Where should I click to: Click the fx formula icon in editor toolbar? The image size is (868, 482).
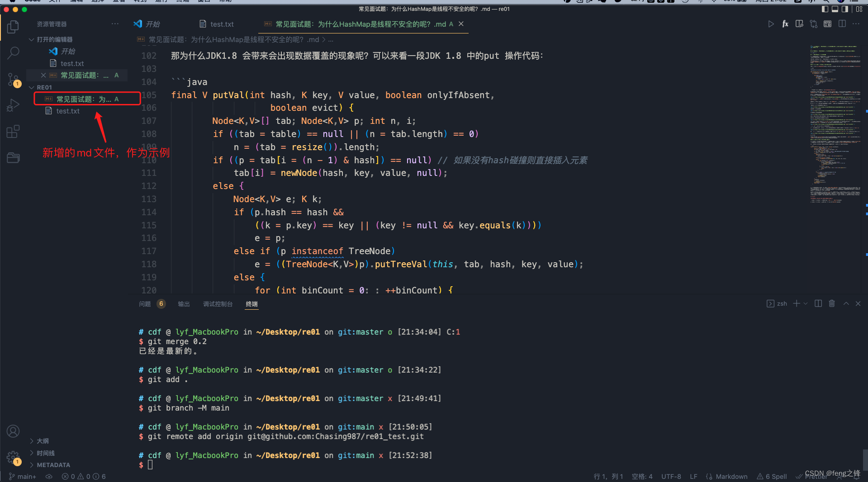pyautogui.click(x=785, y=24)
